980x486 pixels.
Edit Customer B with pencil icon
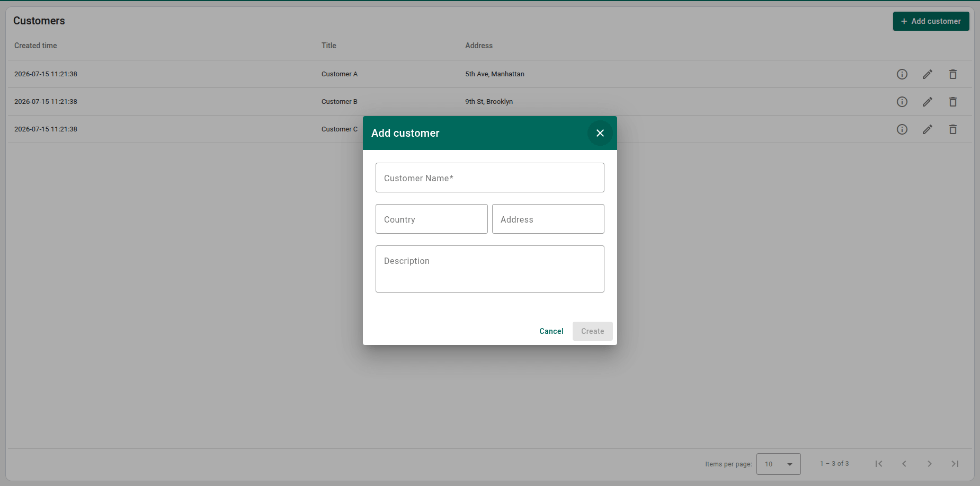pos(928,102)
